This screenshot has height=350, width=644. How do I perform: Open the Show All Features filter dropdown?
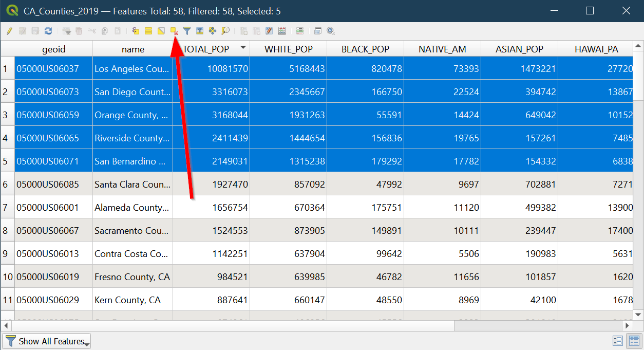pyautogui.click(x=47, y=341)
